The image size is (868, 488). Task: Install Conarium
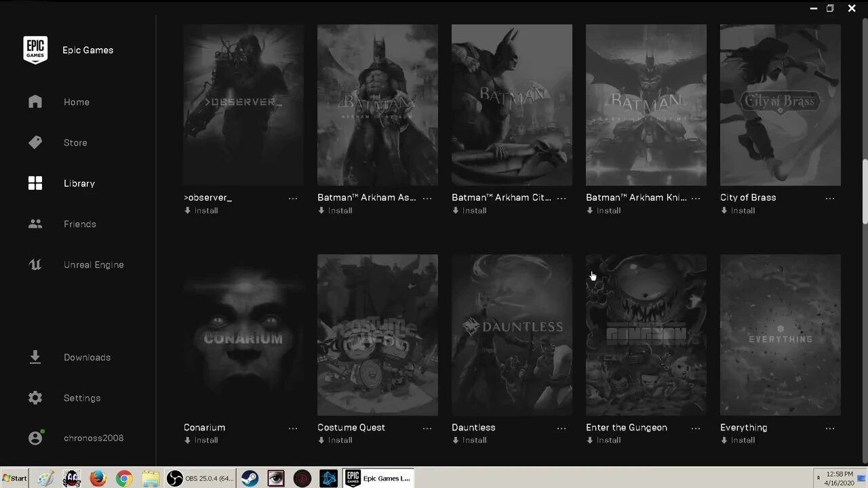click(201, 441)
